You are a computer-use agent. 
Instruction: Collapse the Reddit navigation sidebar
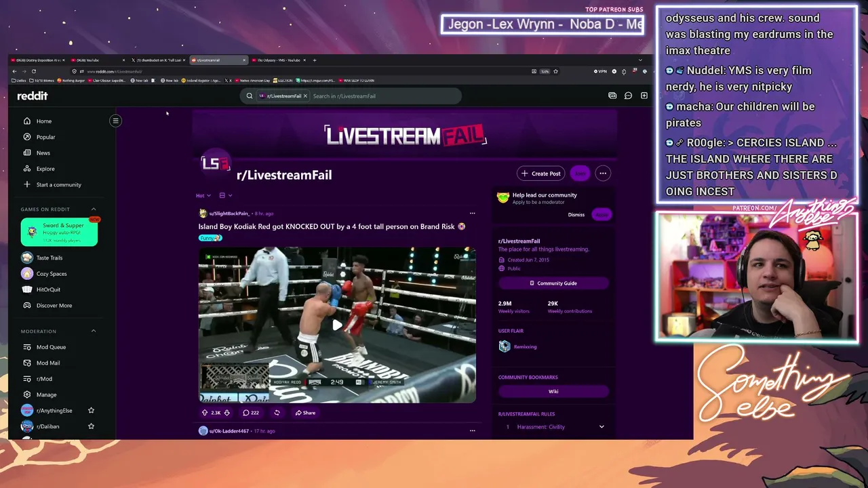point(115,121)
